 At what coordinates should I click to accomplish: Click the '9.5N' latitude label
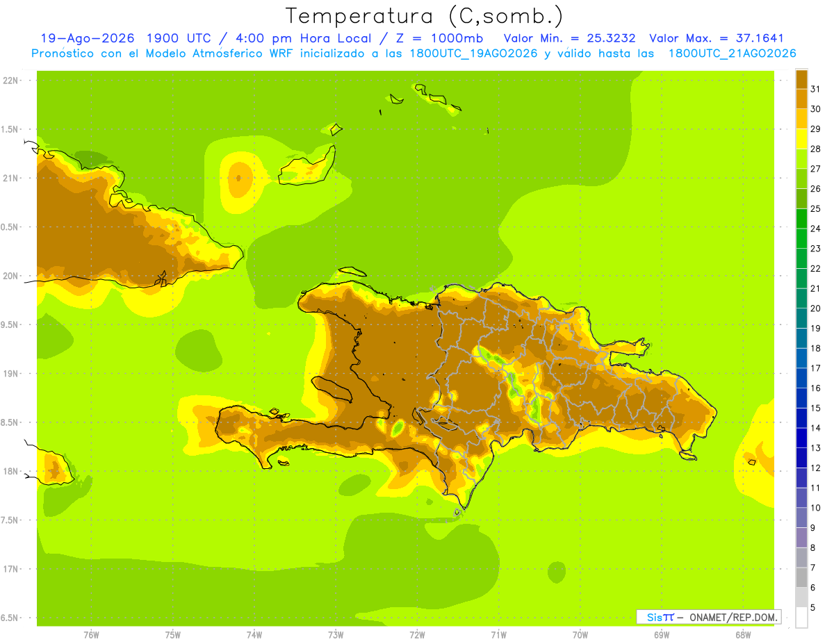[10, 325]
